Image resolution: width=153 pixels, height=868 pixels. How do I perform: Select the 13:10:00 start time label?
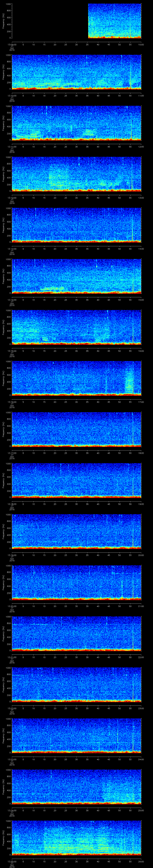(x=12, y=96)
